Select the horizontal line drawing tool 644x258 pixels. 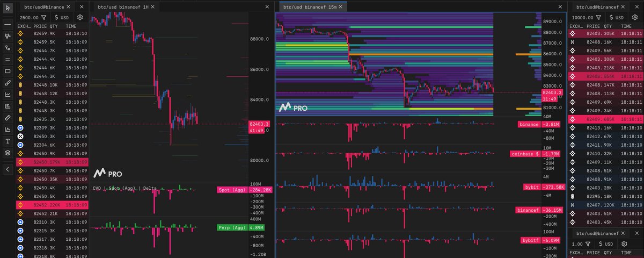pos(8,25)
